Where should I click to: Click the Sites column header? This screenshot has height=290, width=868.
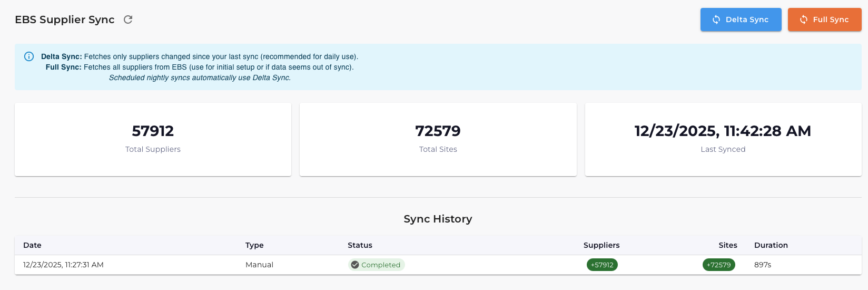click(727, 245)
